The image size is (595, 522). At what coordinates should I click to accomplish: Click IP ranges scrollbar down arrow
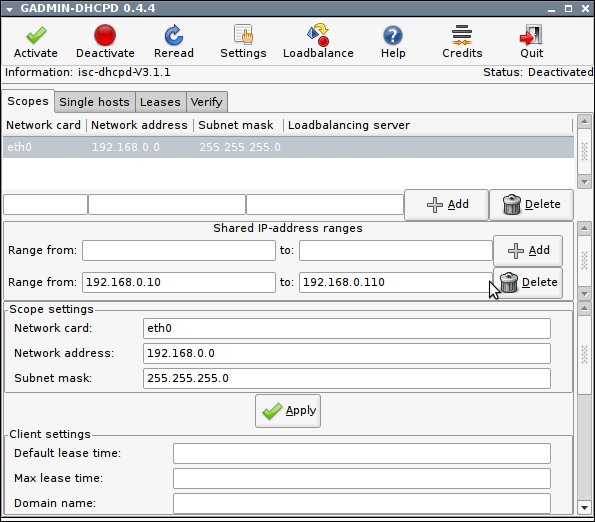(584, 294)
